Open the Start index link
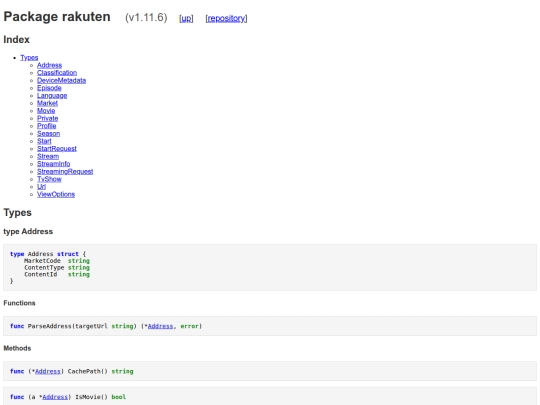Image resolution: width=540 pixels, height=405 pixels. point(44,141)
